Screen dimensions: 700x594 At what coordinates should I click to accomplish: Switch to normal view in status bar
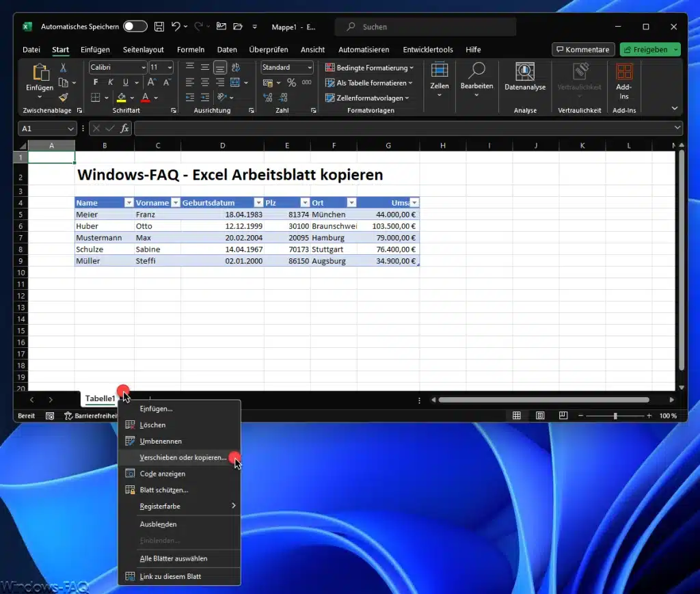click(517, 416)
